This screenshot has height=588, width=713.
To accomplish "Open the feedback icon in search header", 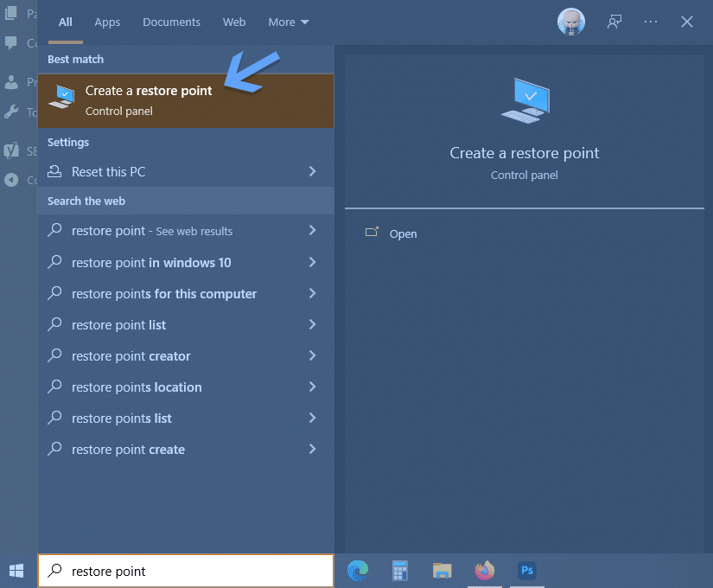I will tap(614, 22).
